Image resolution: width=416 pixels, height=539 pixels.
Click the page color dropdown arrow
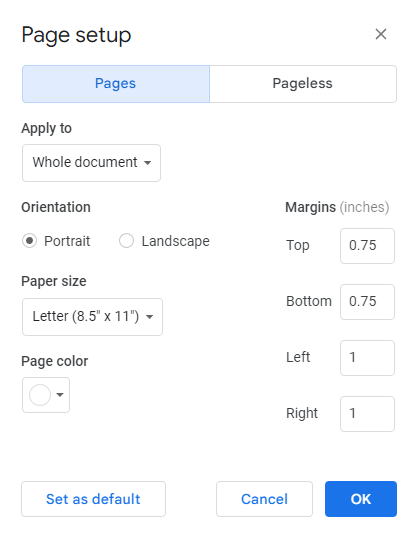pos(60,395)
